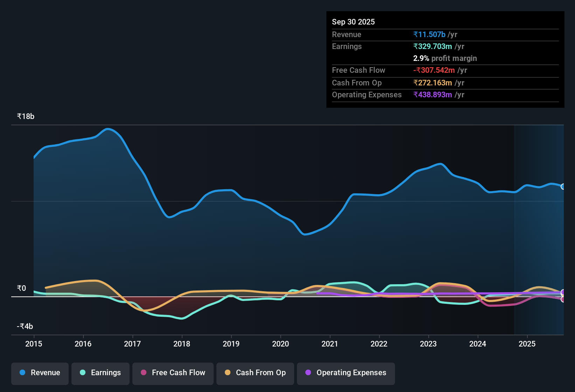
Task: Click the 2.9% profit margin link
Action: coord(445,58)
